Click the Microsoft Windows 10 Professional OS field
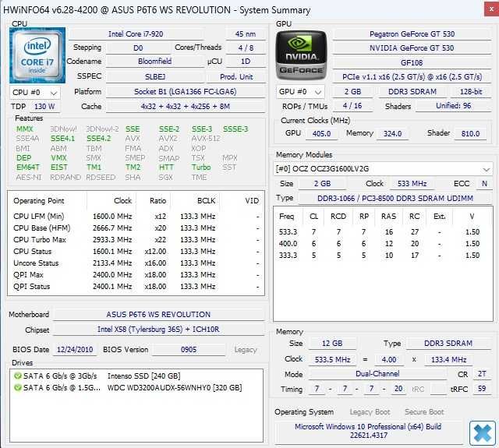Screen dimensions: 499x448 [368, 431]
